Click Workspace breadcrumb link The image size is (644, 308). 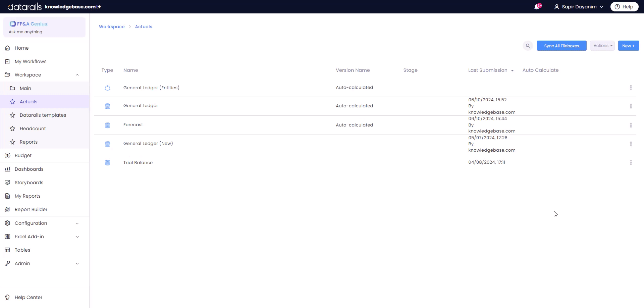tap(112, 27)
